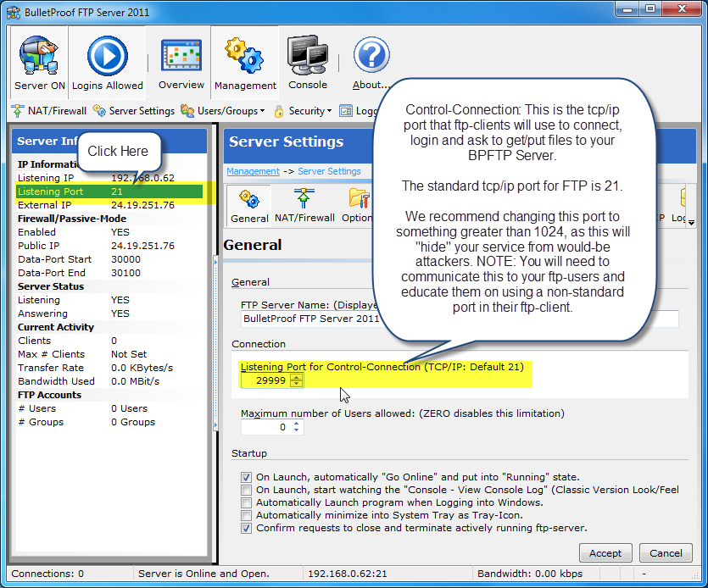Open the Console monitors icon
The height and width of the screenshot is (588, 708).
point(308,55)
